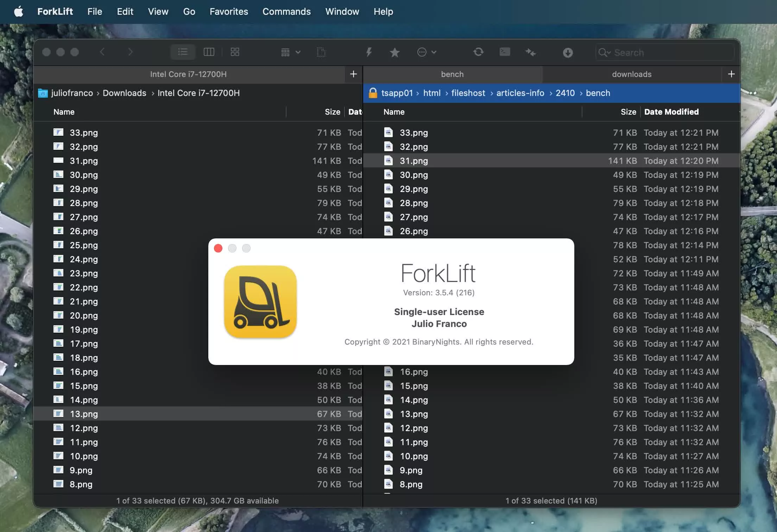Open the Commands menu
777x532 pixels.
pos(286,12)
